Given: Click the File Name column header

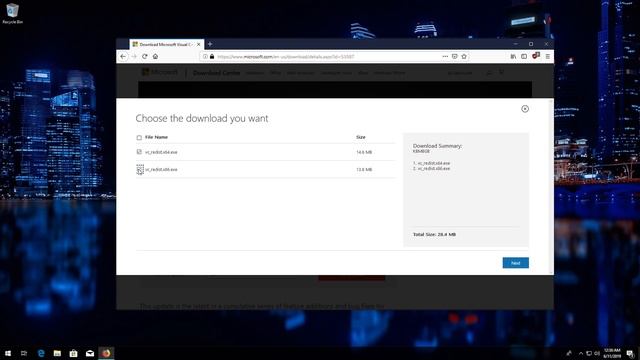Looking at the screenshot, I should [x=156, y=137].
